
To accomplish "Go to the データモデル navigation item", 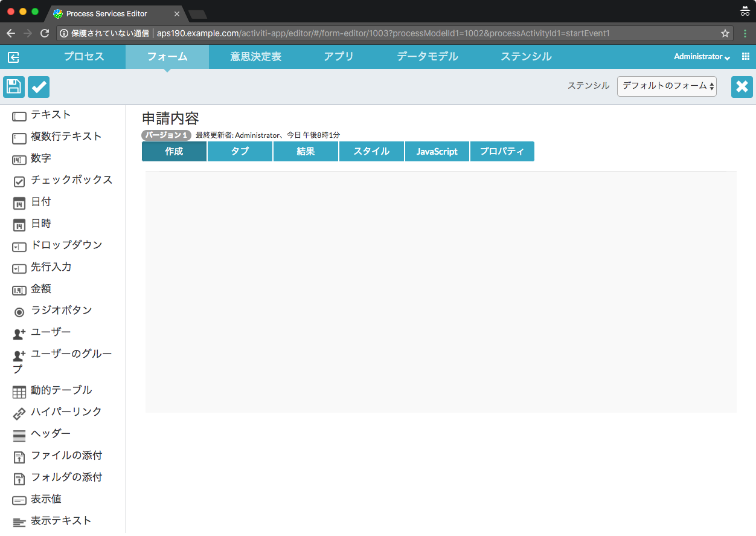I will click(x=428, y=57).
